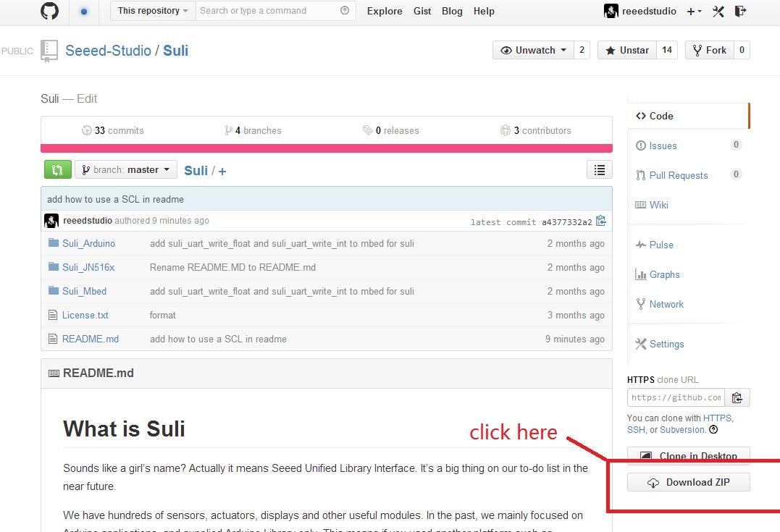Open the Gist link in header

pyautogui.click(x=422, y=11)
